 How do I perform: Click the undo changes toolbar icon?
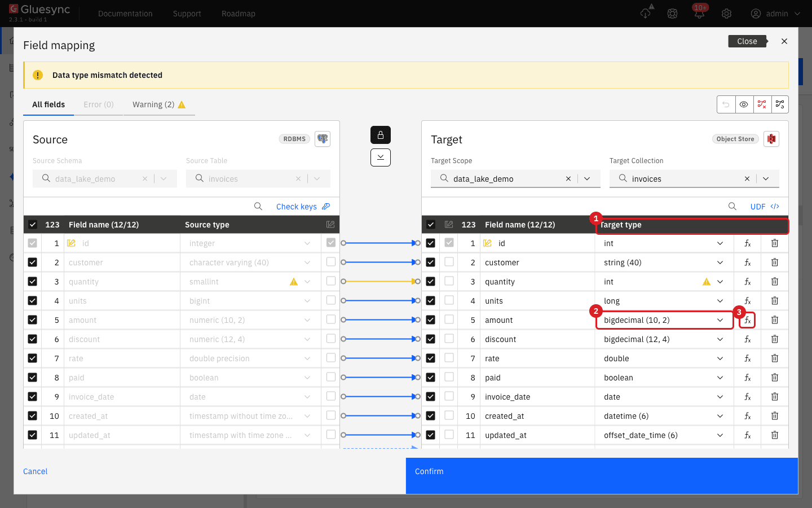pyautogui.click(x=726, y=104)
